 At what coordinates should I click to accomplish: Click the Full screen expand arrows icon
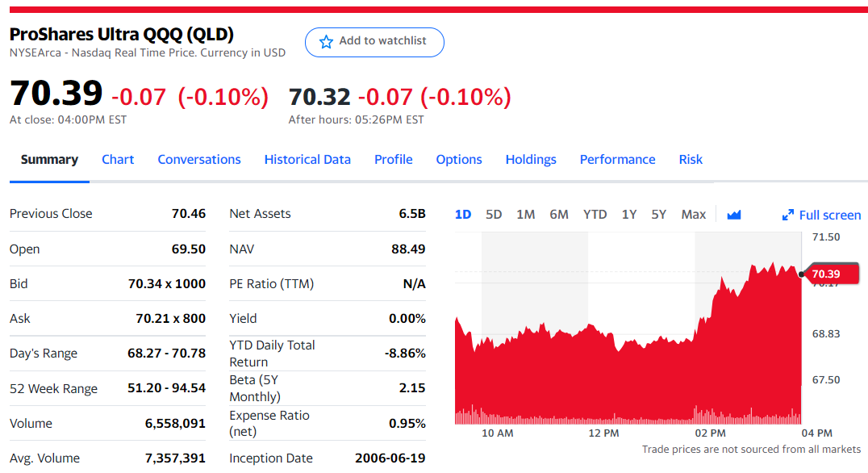pyautogui.click(x=787, y=215)
